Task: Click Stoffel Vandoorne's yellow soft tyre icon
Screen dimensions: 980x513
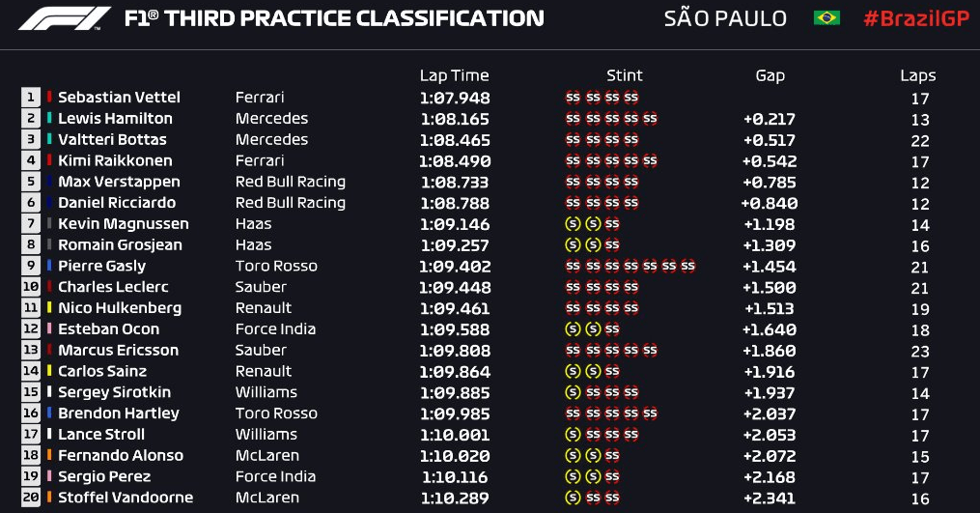Action: tap(573, 498)
